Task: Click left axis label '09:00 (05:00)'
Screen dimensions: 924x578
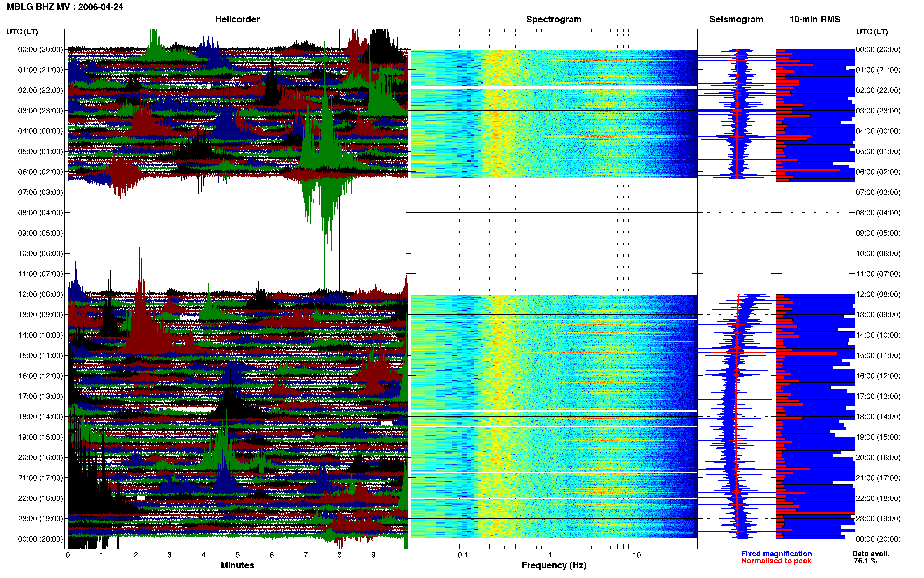Action: 41,233
